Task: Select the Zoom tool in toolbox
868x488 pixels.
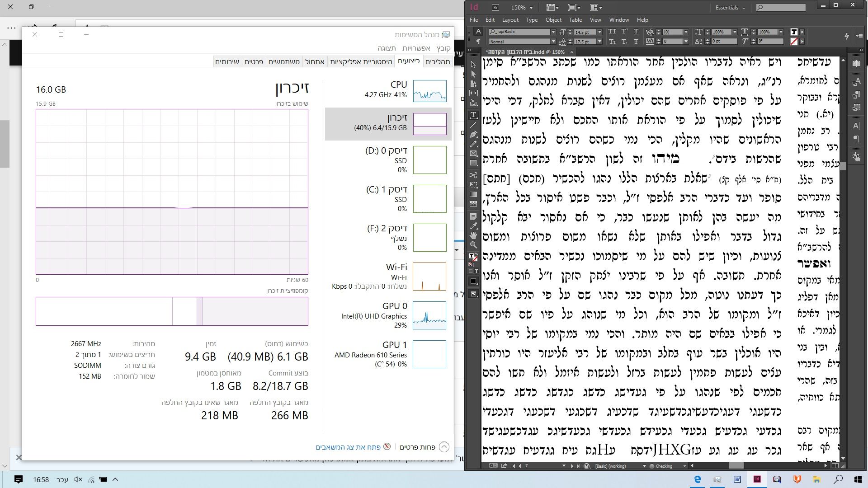Action: click(x=473, y=245)
